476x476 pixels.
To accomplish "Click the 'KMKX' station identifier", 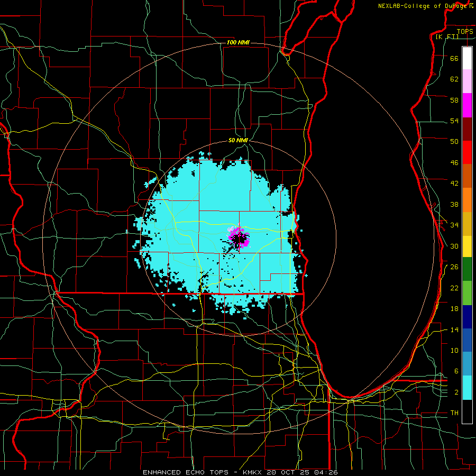I will (x=252, y=472).
